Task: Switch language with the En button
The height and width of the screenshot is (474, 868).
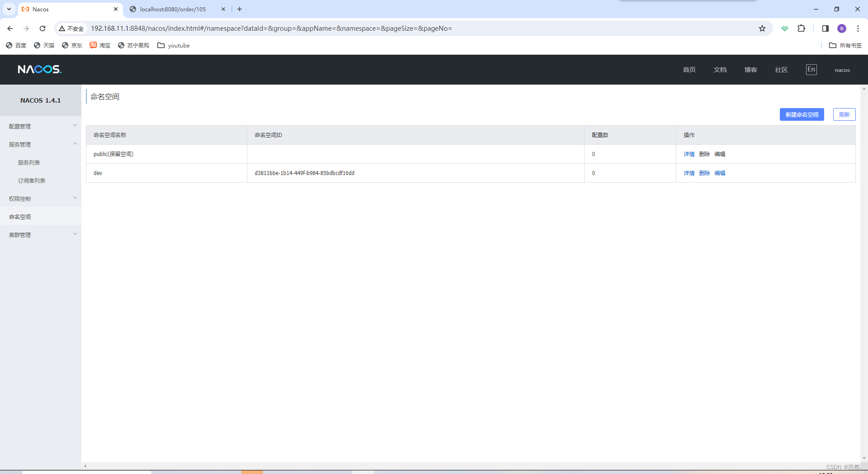Action: [x=811, y=70]
